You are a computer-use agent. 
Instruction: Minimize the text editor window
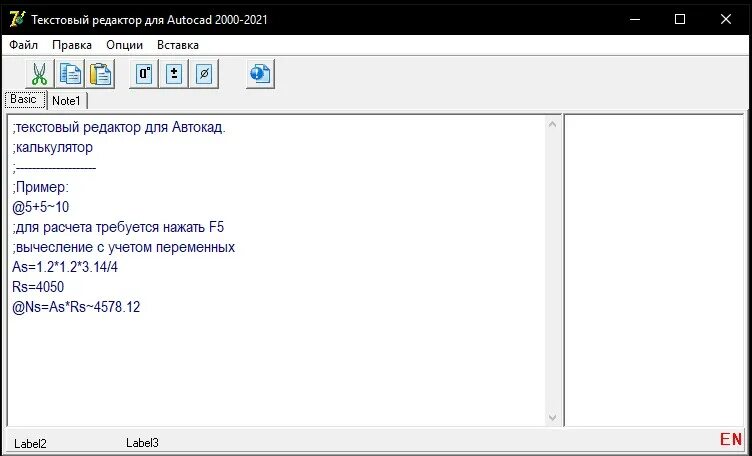pos(635,19)
